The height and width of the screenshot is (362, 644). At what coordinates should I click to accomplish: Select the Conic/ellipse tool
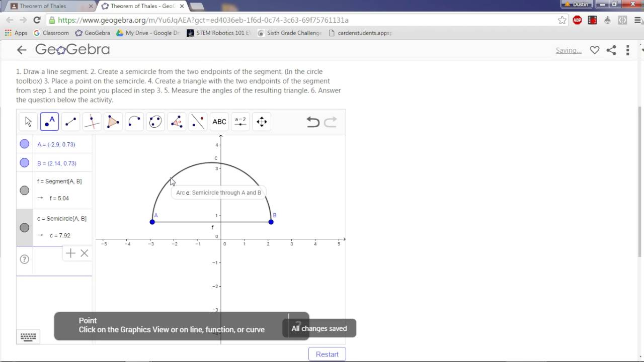(155, 122)
